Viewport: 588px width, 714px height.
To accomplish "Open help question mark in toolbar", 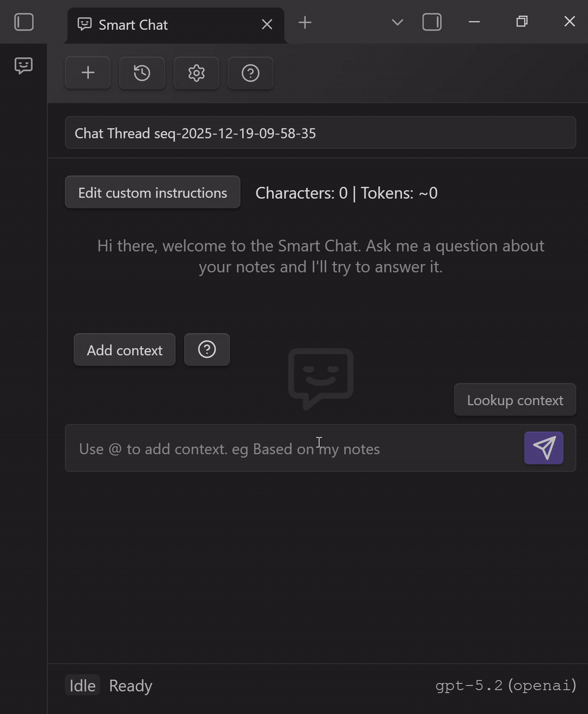I will (x=250, y=73).
